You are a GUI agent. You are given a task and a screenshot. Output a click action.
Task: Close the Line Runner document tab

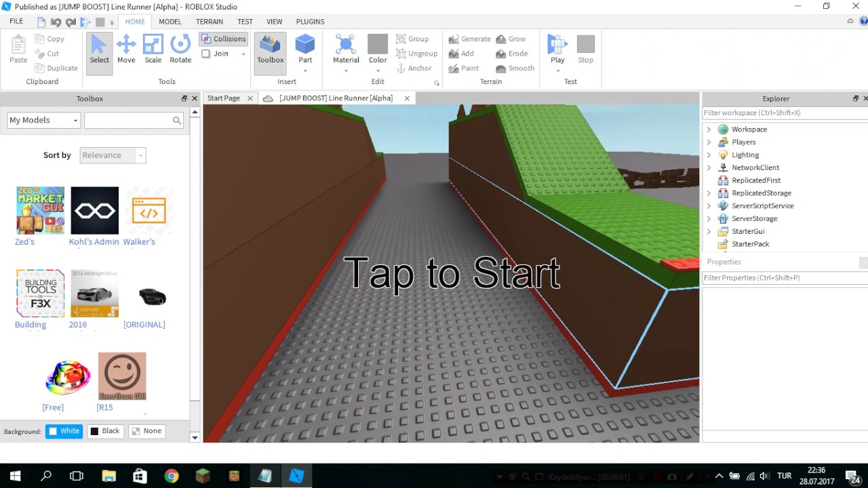407,98
